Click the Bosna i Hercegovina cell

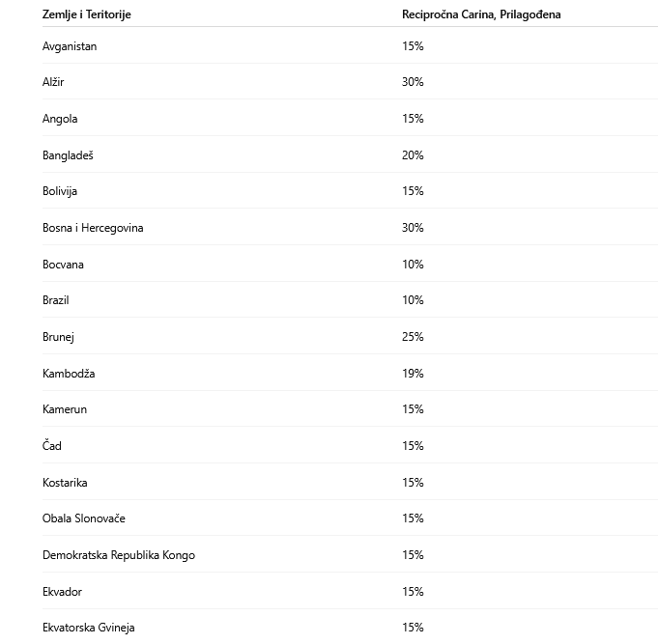(93, 228)
